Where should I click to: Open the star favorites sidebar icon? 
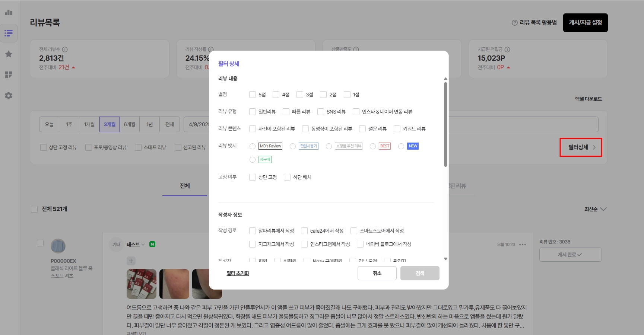click(9, 54)
